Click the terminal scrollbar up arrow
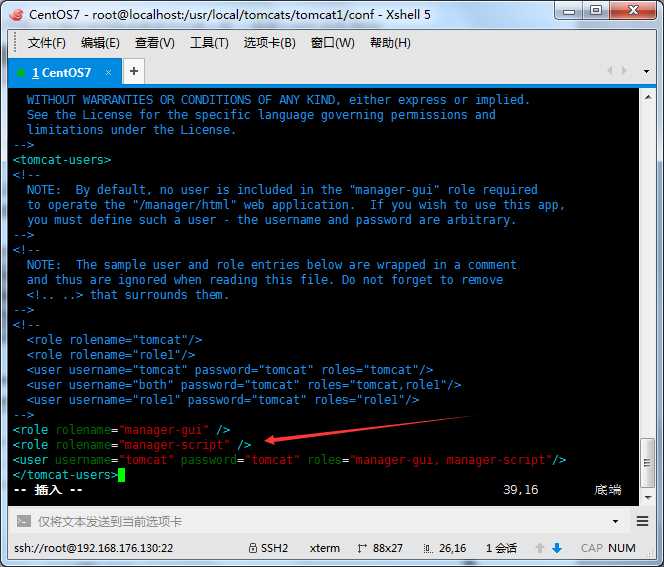 pos(648,97)
